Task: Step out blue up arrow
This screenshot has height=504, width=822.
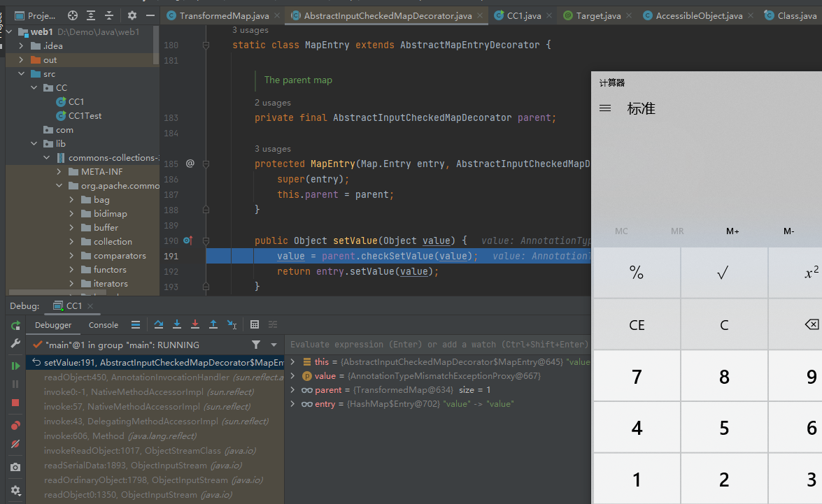Action: point(213,325)
